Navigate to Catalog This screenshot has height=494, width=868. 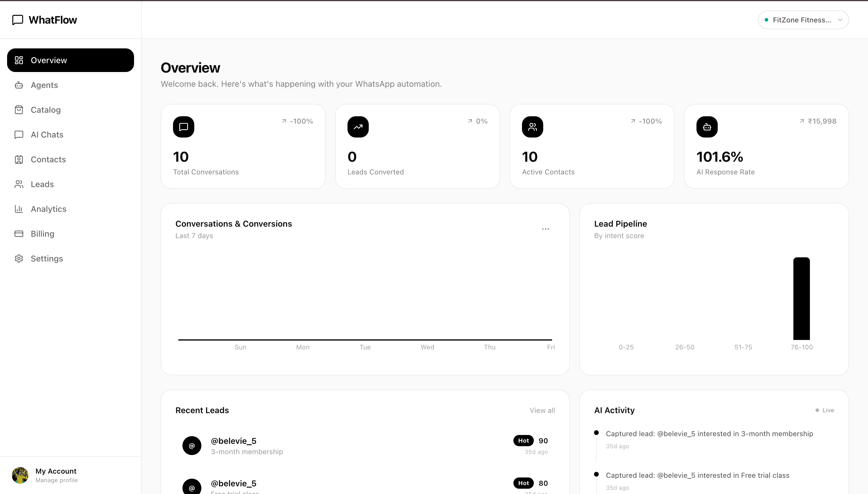tap(71, 109)
